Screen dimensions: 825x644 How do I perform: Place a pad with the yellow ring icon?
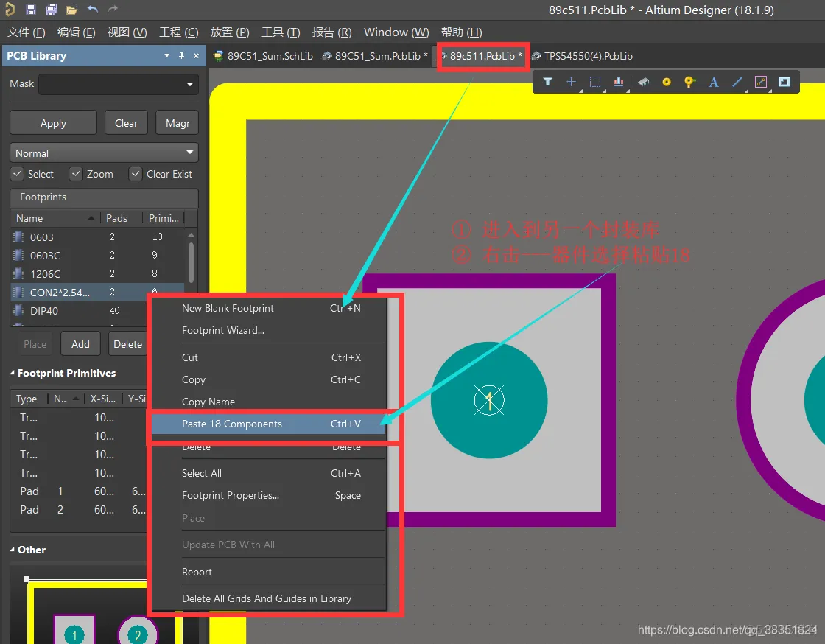click(667, 82)
